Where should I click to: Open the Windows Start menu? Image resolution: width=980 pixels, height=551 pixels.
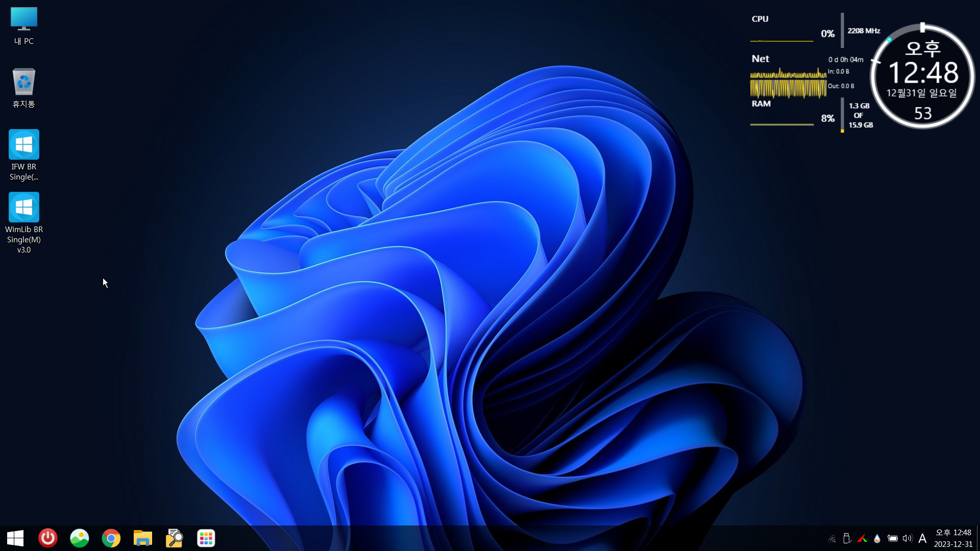[15, 538]
